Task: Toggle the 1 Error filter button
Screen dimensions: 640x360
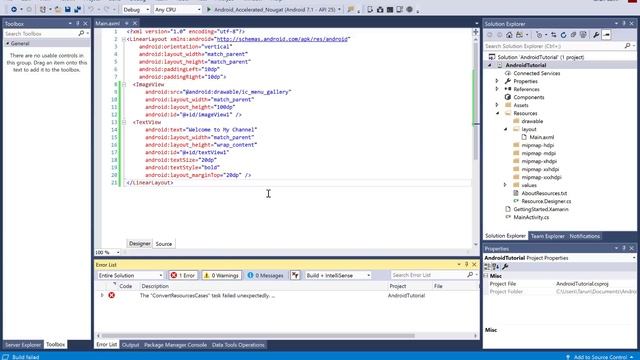Action: [x=183, y=276]
